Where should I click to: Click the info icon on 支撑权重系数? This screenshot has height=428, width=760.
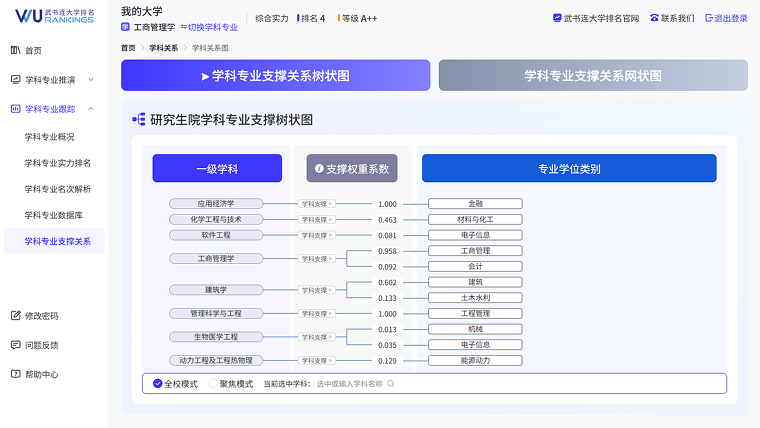pos(319,168)
